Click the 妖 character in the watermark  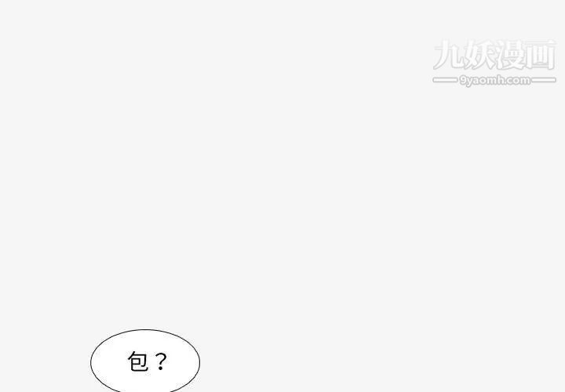[x=479, y=55]
